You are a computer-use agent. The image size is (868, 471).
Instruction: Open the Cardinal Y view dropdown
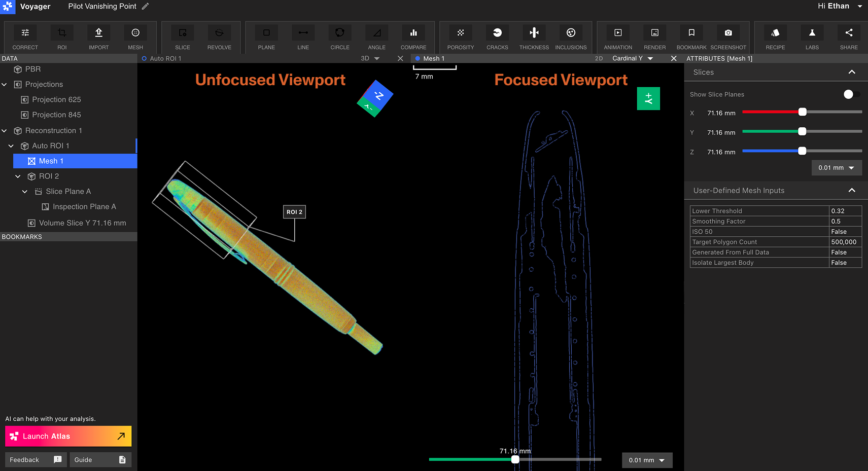(x=632, y=58)
